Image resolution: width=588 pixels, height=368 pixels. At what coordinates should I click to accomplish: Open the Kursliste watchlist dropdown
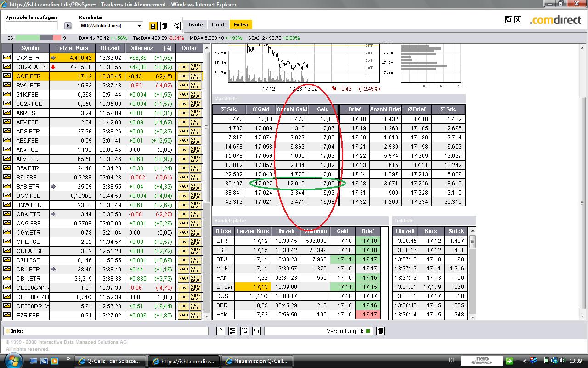point(111,26)
